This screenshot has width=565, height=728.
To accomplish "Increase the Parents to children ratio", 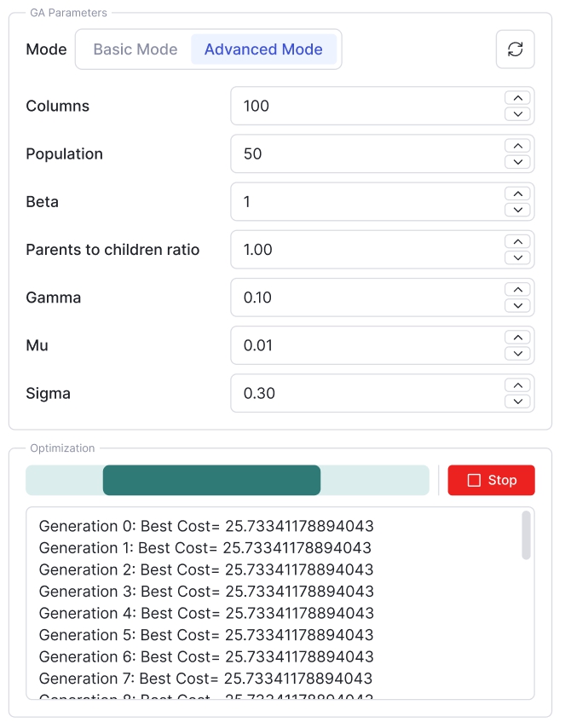I will tap(516, 241).
